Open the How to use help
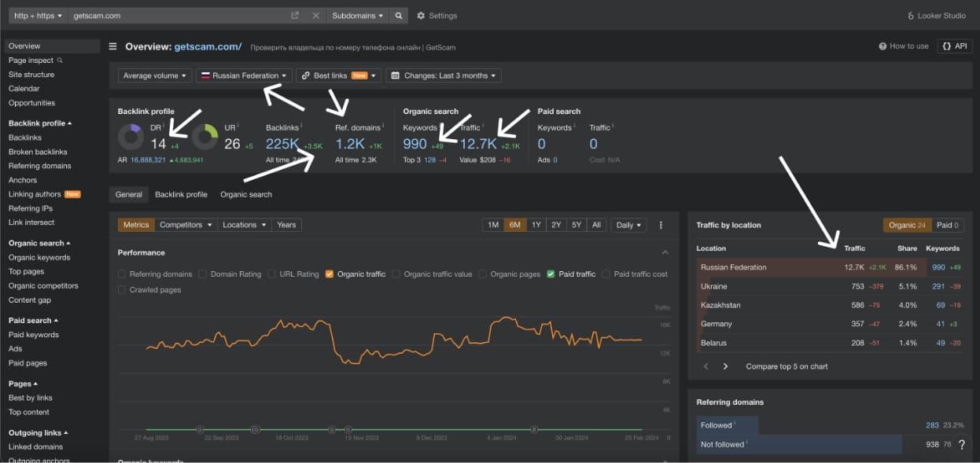Screen dimensions: 980x463 904,46
